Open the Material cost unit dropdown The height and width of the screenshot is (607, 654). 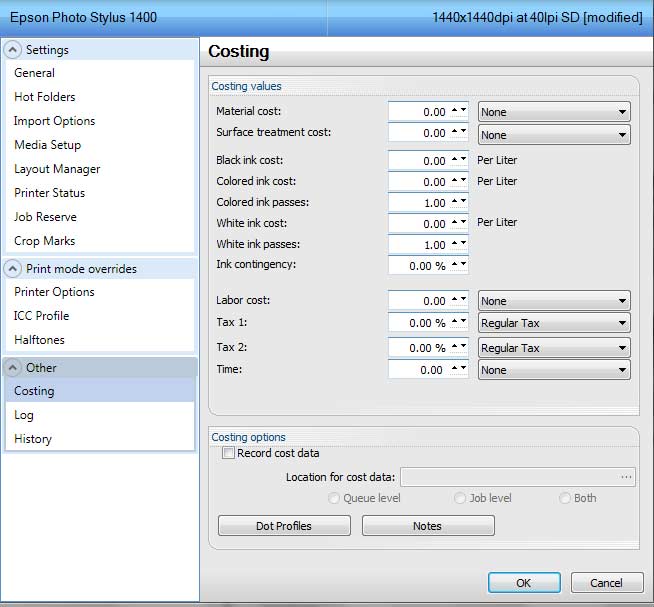pyautogui.click(x=554, y=112)
